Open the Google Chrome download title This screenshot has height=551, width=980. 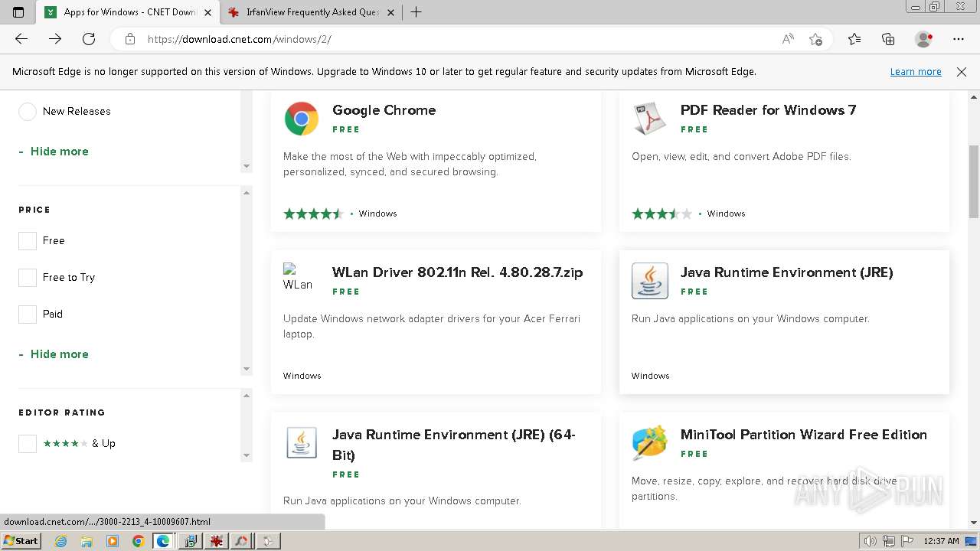click(x=384, y=110)
